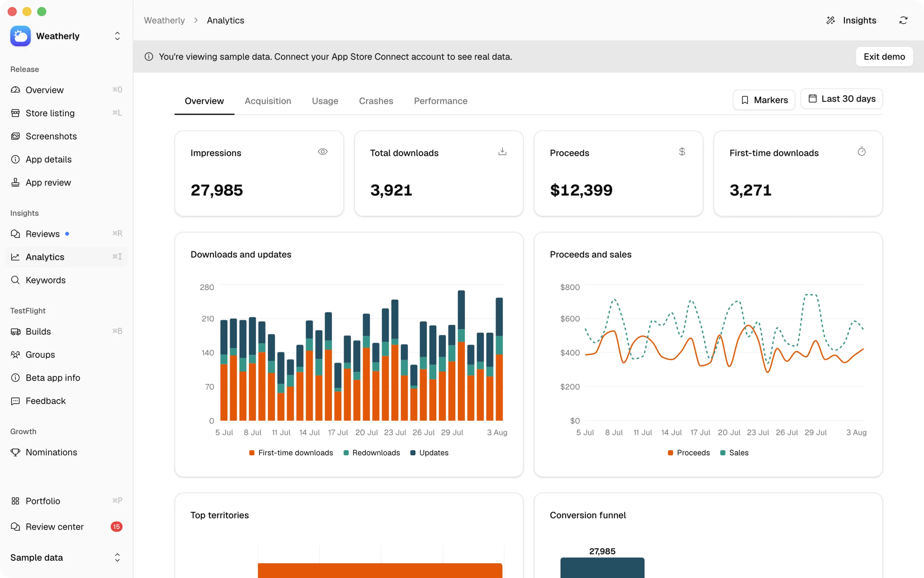Click the timer icon on First-time downloads card
Image resolution: width=924 pixels, height=578 pixels.
click(x=861, y=152)
